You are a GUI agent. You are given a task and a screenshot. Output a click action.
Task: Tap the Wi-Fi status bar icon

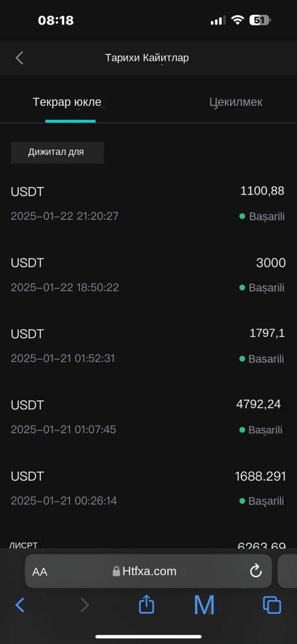tap(238, 20)
